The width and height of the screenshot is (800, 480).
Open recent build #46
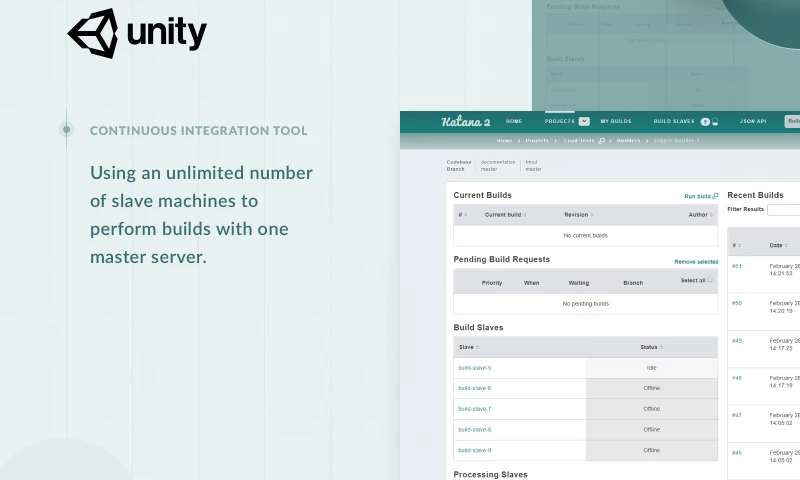[737, 452]
